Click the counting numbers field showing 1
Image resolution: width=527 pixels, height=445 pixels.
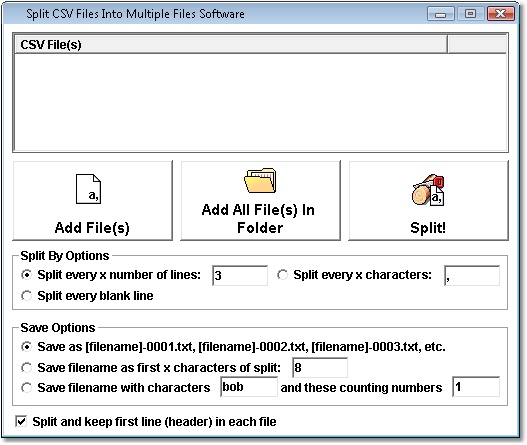click(476, 387)
